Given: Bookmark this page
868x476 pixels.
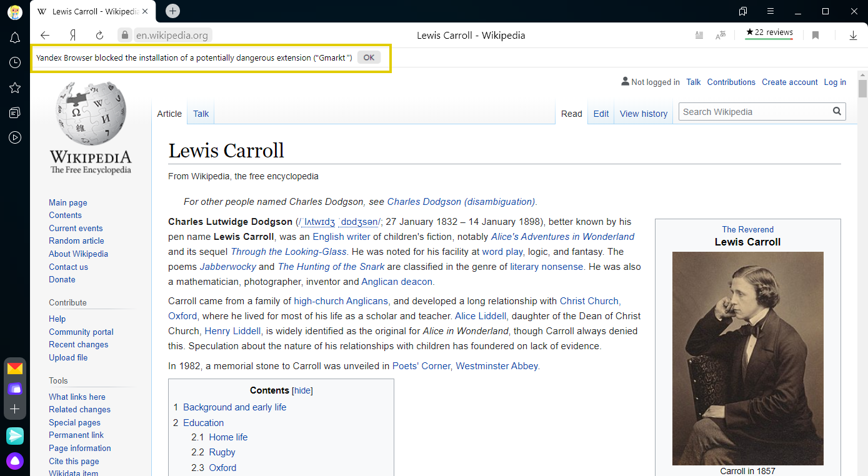Looking at the screenshot, I should tap(816, 36).
